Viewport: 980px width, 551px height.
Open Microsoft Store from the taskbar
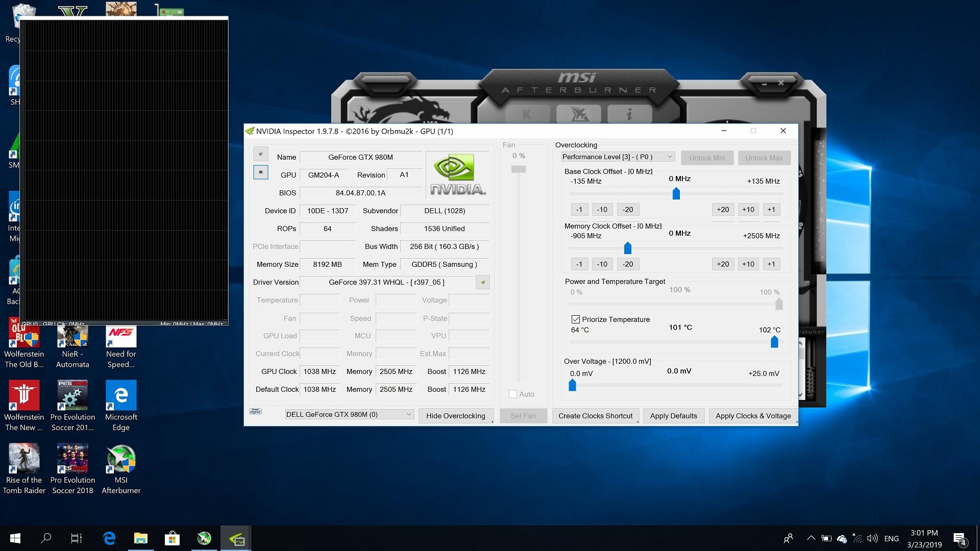[172, 538]
